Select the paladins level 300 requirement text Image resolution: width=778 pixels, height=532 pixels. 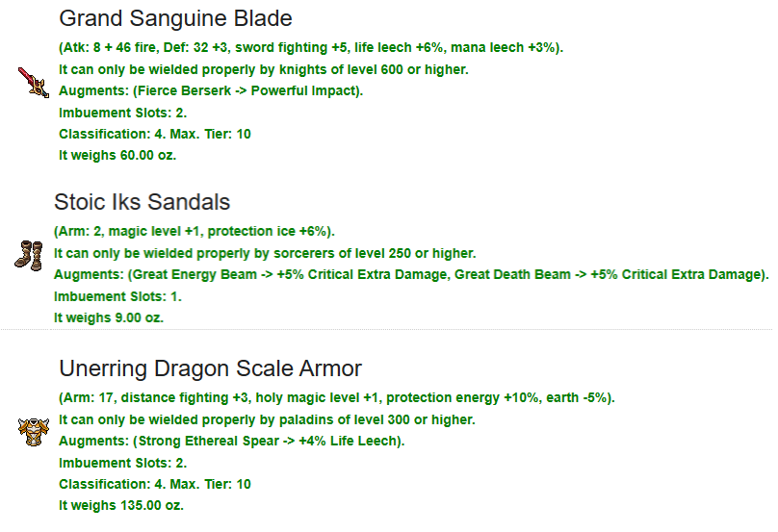point(267,420)
